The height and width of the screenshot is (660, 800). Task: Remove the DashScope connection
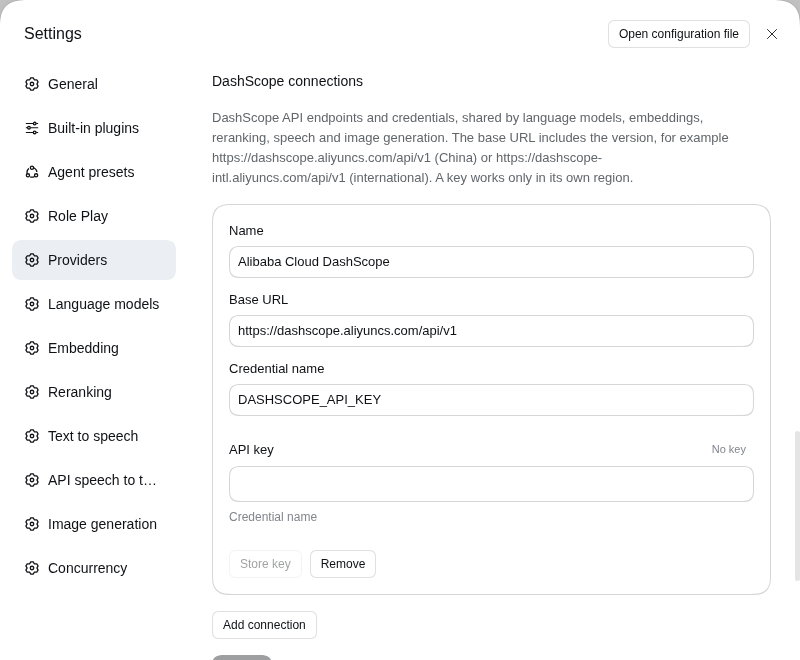tap(343, 564)
